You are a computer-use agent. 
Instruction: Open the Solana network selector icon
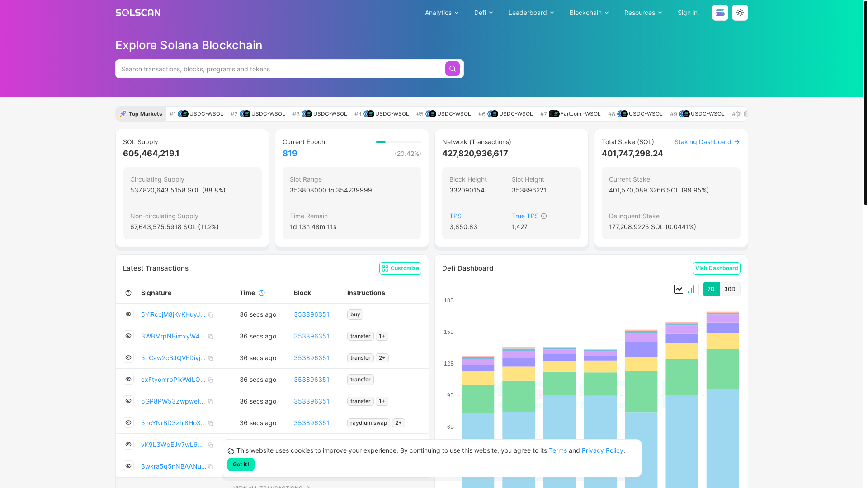point(720,13)
